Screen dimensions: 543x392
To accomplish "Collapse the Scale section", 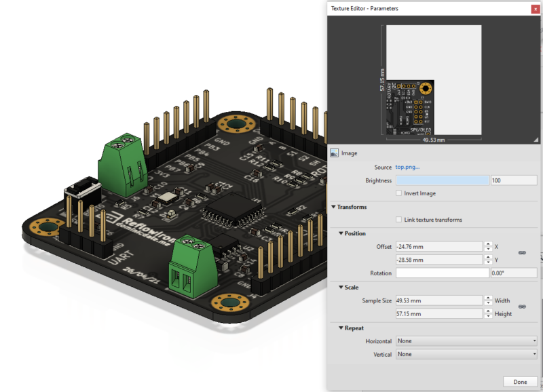I will tap(341, 287).
